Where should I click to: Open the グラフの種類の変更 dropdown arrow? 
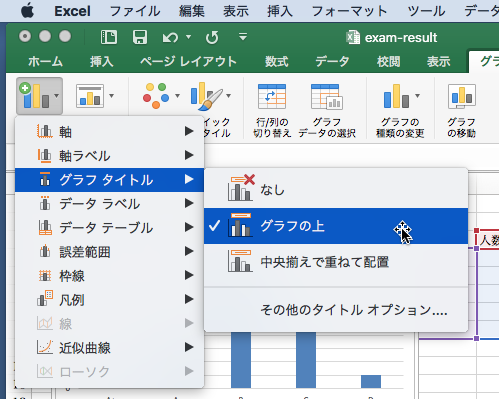point(417,96)
